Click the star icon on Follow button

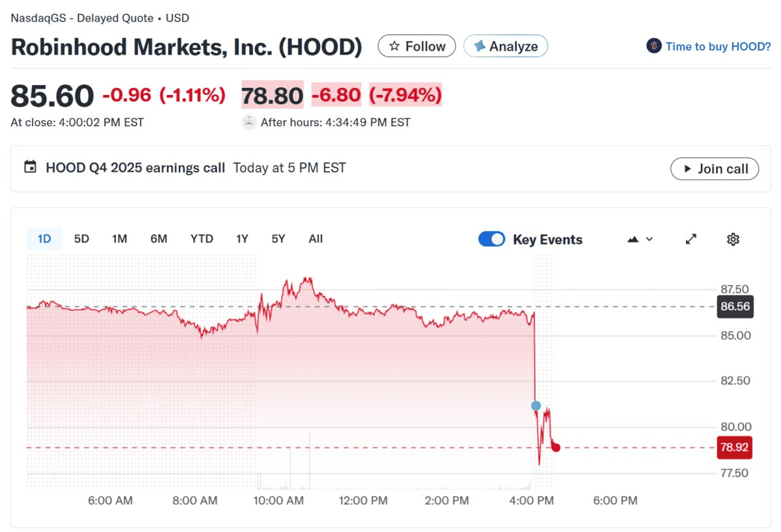(394, 46)
